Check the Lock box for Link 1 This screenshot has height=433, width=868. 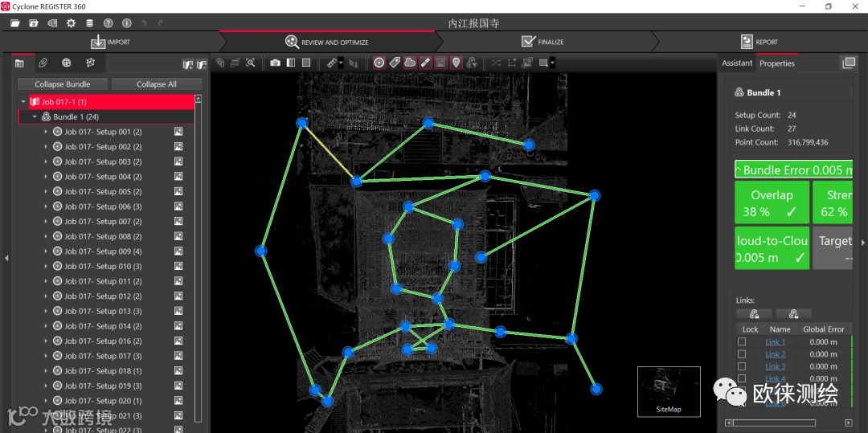pyautogui.click(x=742, y=341)
